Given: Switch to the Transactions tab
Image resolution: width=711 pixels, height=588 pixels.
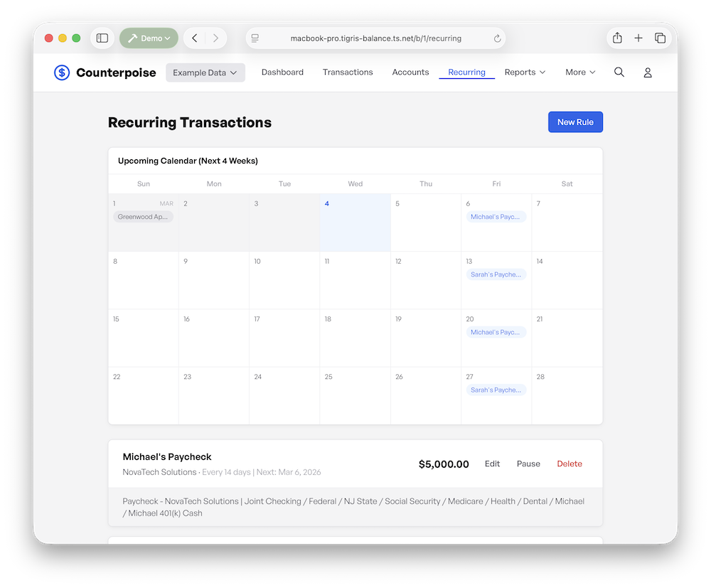Looking at the screenshot, I should click(348, 73).
